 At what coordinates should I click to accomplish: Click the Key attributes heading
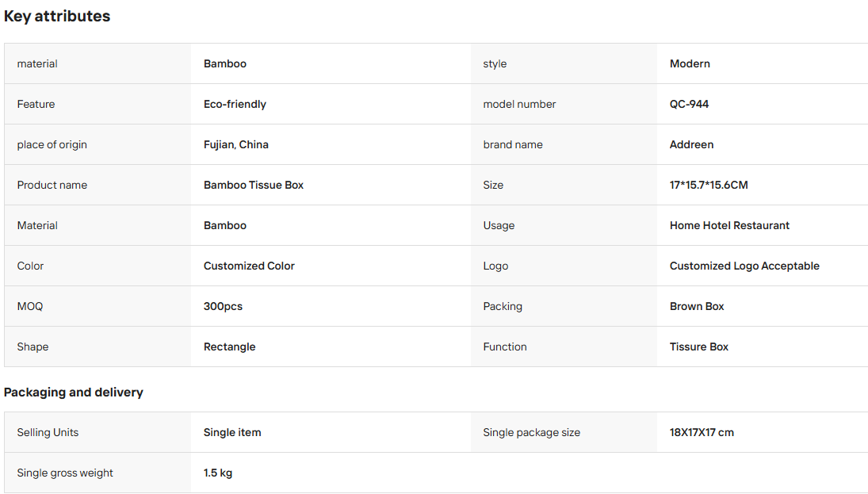57,17
